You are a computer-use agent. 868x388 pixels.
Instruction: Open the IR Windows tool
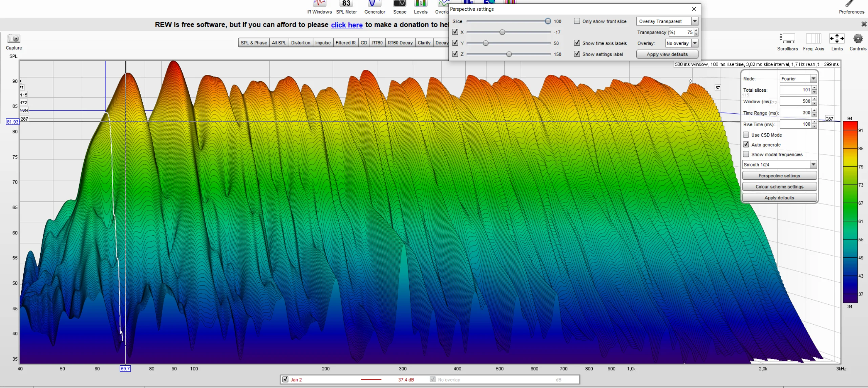319,7
